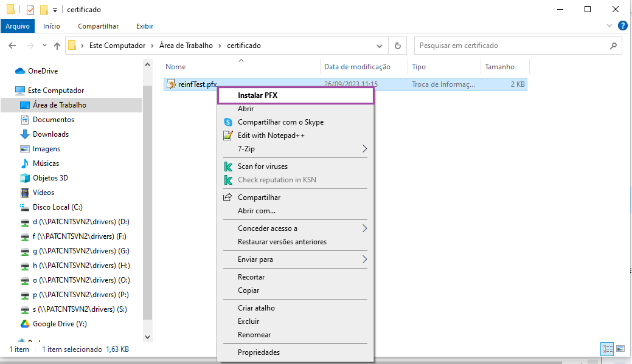Expand the Enviar para submenu

point(365,259)
